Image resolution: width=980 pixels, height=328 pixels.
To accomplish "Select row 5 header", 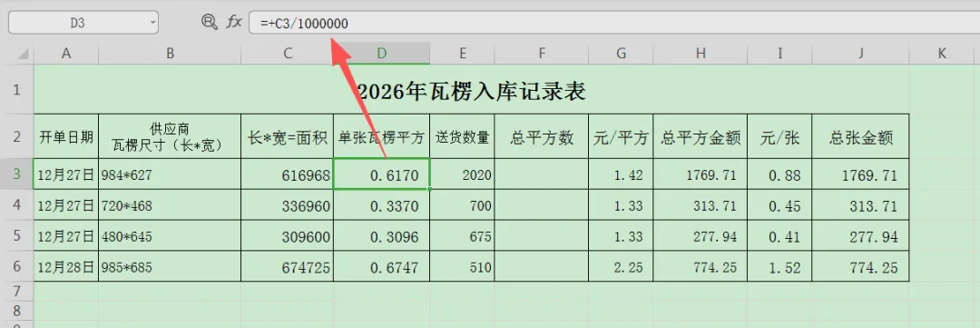I will (17, 235).
